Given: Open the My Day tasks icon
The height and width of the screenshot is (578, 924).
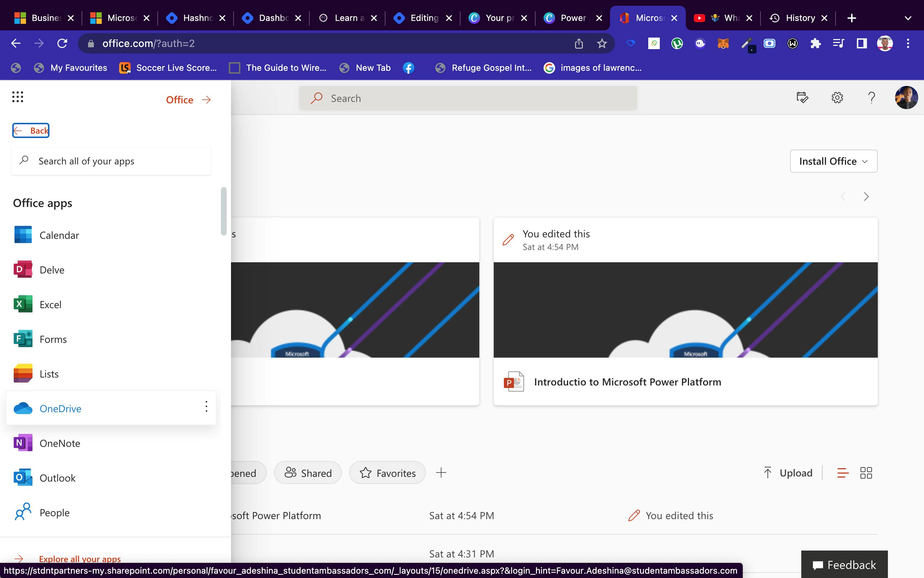Looking at the screenshot, I should (802, 98).
